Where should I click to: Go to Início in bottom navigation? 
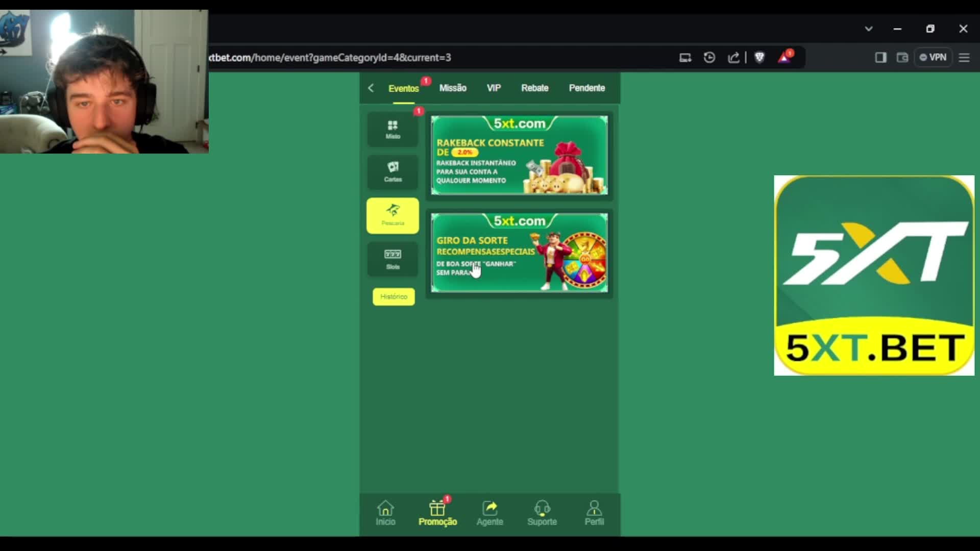[385, 513]
